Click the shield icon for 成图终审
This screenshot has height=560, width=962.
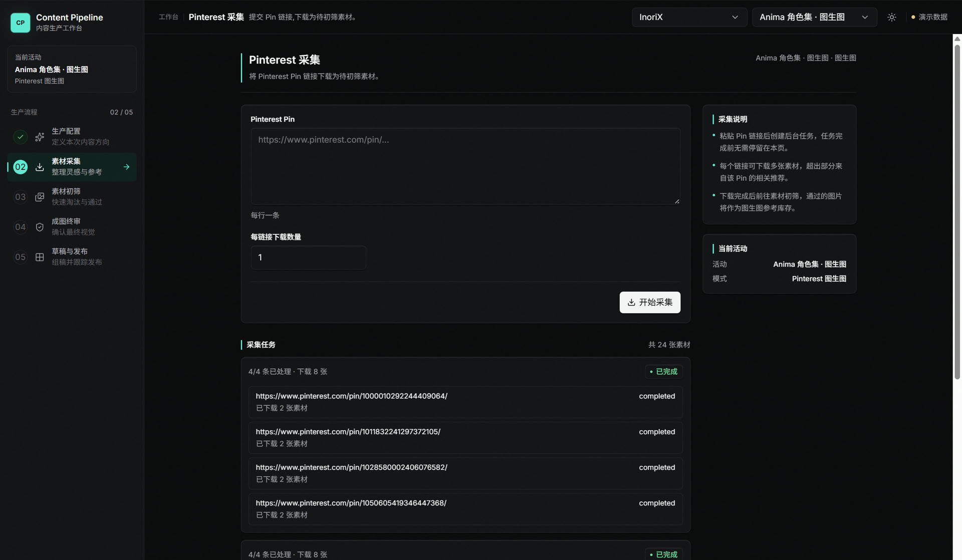point(40,227)
